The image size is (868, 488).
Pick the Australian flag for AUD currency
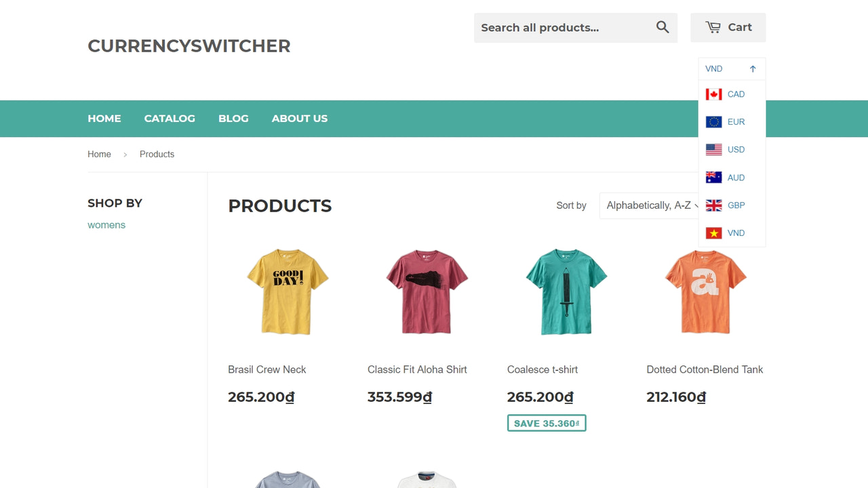[715, 177]
